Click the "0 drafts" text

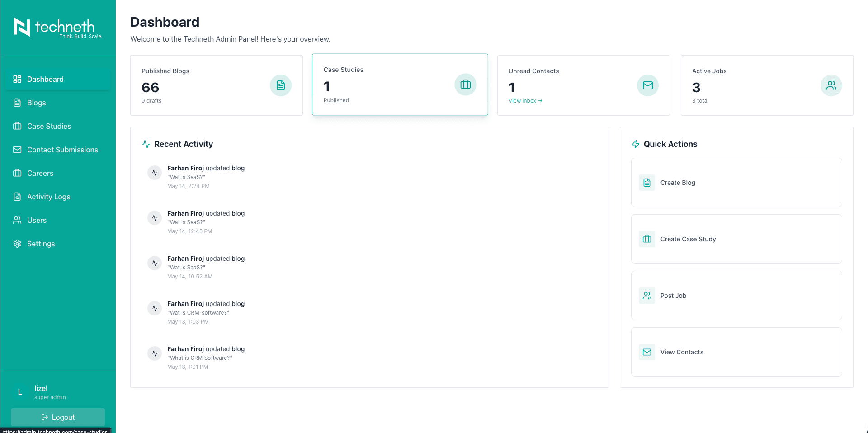point(151,101)
